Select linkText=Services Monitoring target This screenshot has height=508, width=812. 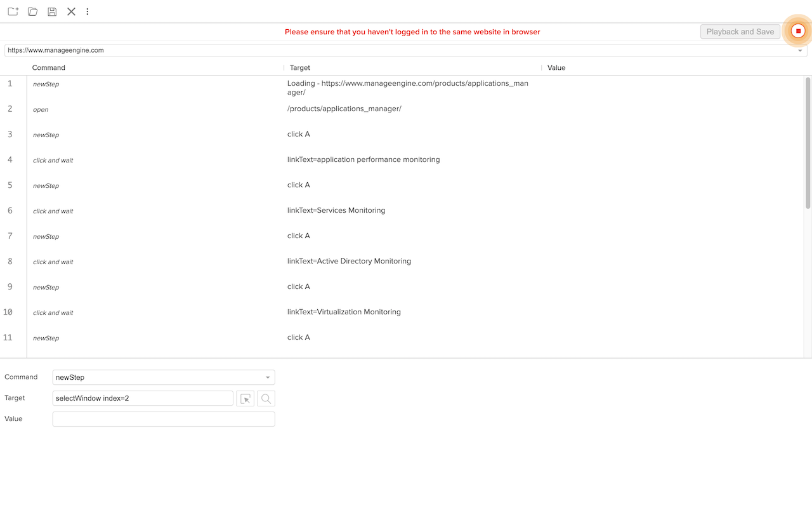(336, 210)
